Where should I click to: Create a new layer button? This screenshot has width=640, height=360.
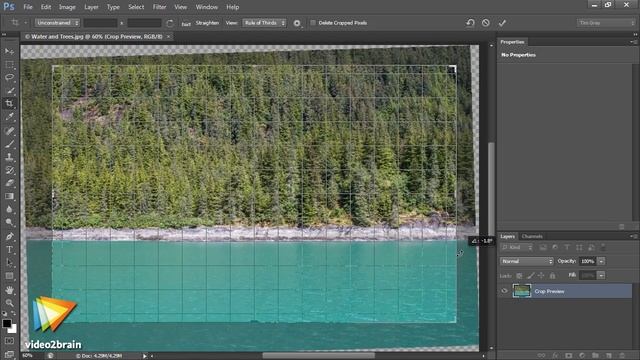click(609, 356)
